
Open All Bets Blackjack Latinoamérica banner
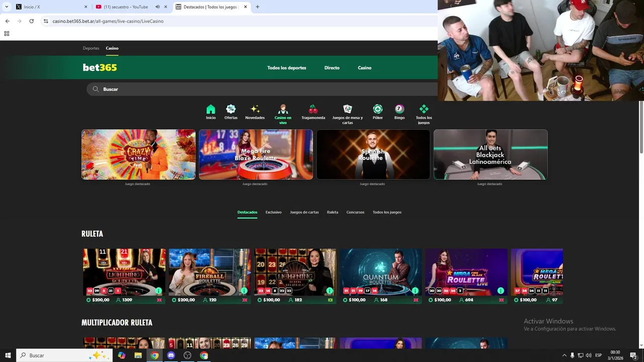tap(491, 154)
